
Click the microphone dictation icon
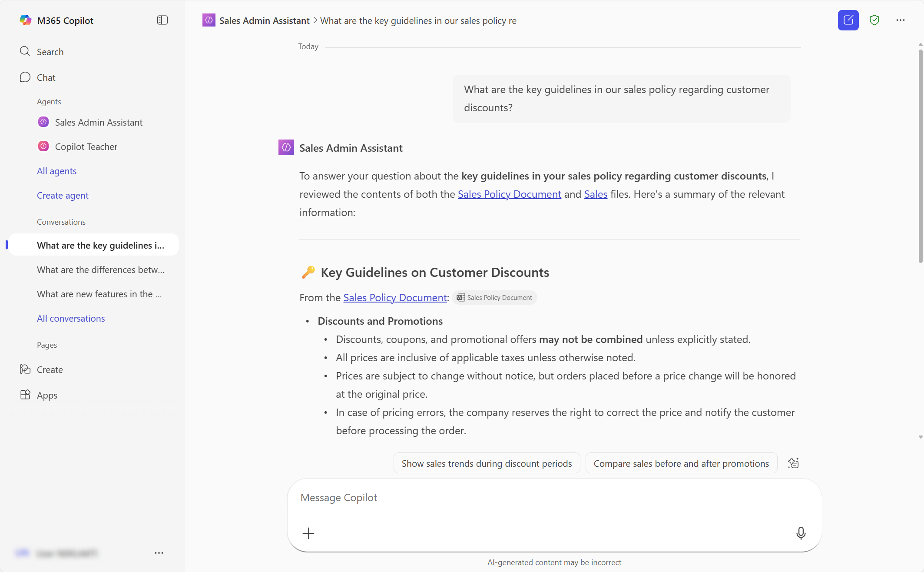click(x=801, y=533)
